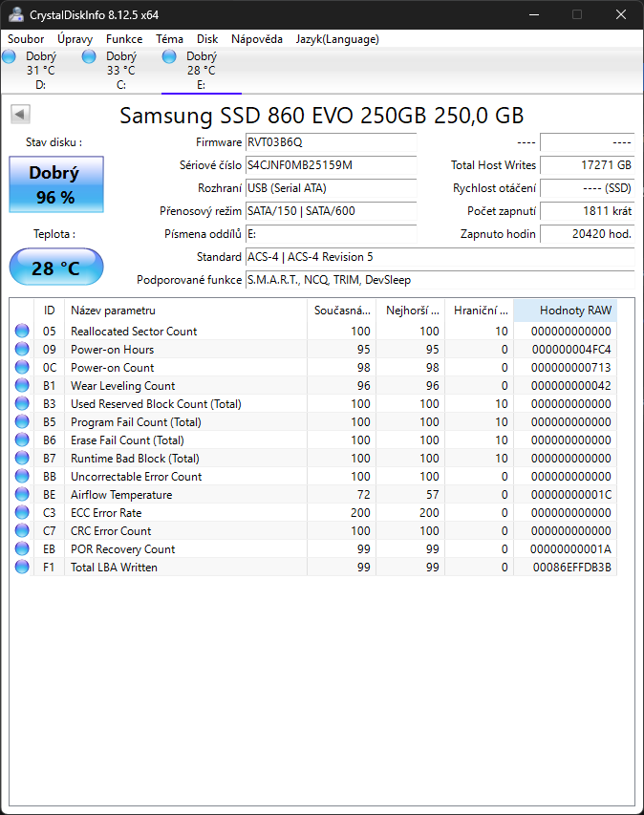Select the ECC Error Rate parameter name
This screenshot has width=644, height=815.
(106, 512)
